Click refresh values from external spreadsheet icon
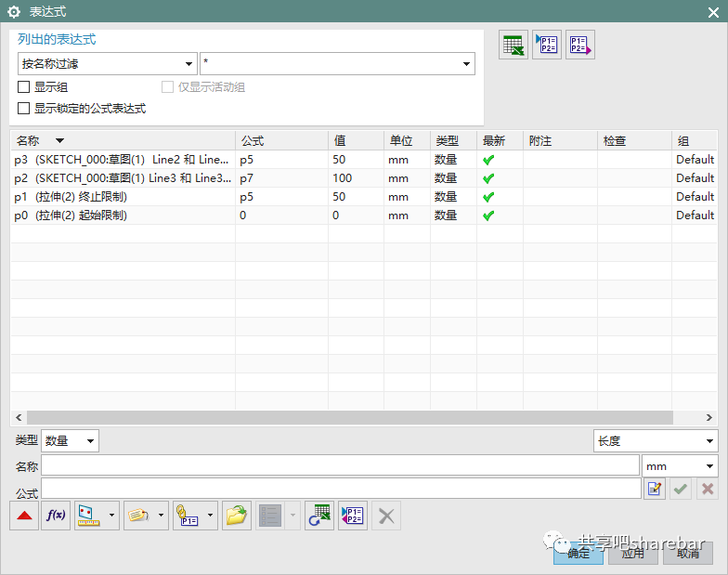Screen dimensions: 728x575 (319, 516)
